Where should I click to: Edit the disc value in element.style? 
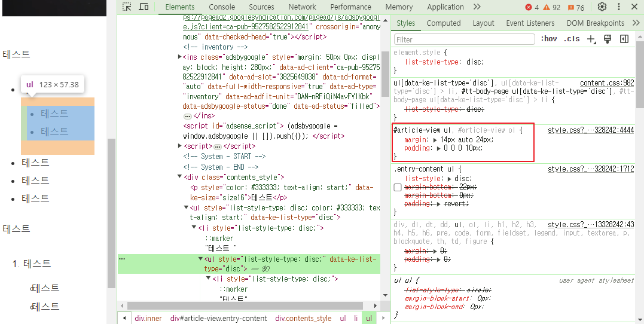tap(475, 62)
